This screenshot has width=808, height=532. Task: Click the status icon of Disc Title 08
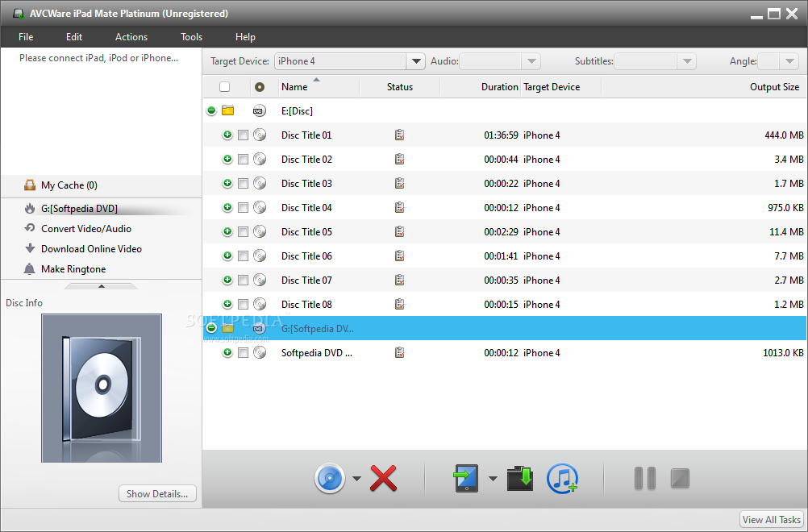click(x=399, y=305)
